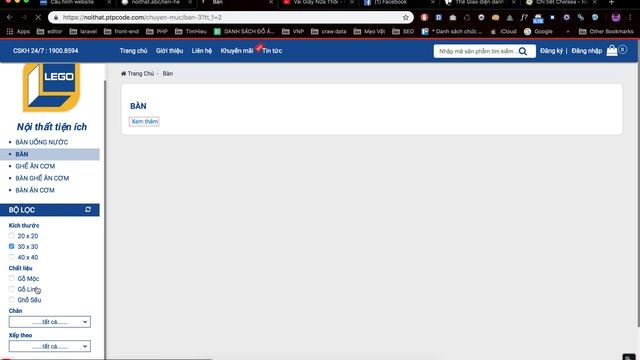
Task: View site info via the lock icon
Action: pos(56,18)
